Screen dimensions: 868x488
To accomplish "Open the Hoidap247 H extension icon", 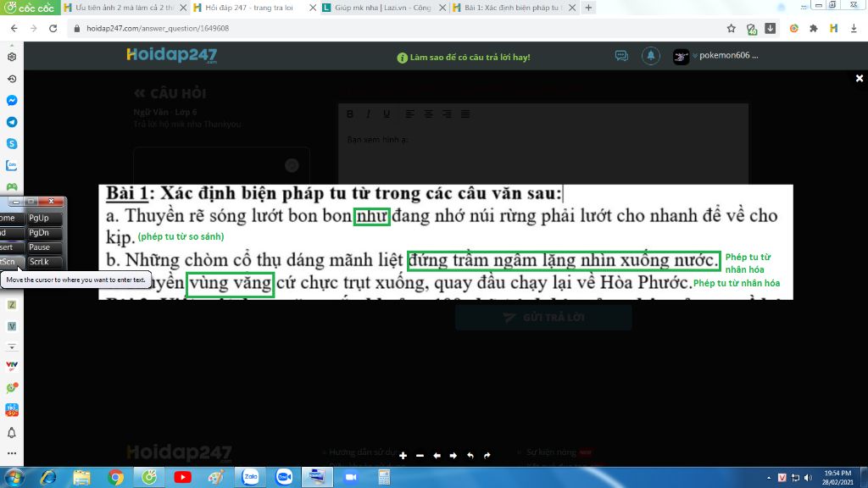I will click(x=833, y=28).
